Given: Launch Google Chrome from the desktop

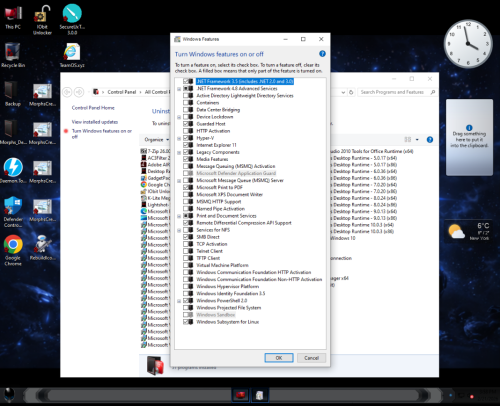Looking at the screenshot, I should click(x=13, y=251).
